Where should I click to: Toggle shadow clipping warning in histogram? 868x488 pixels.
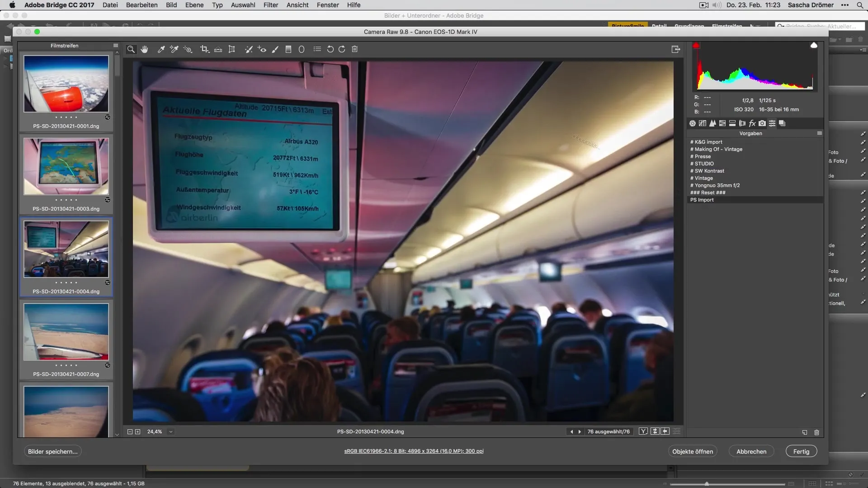696,46
